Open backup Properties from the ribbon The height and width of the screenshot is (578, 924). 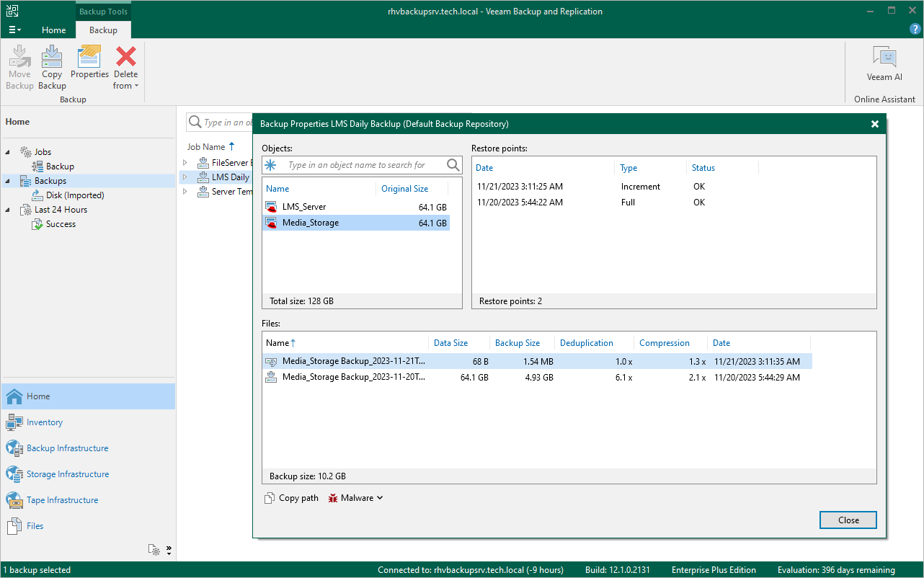(x=89, y=63)
